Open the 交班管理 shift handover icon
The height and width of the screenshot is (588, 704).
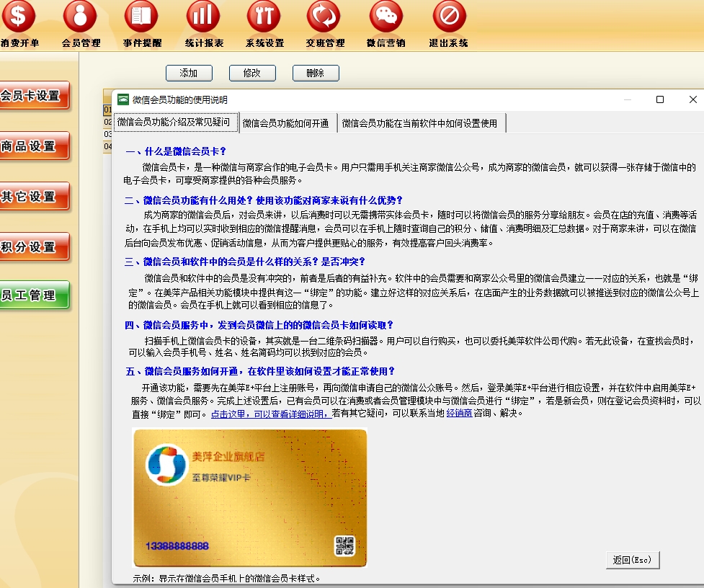pyautogui.click(x=324, y=17)
